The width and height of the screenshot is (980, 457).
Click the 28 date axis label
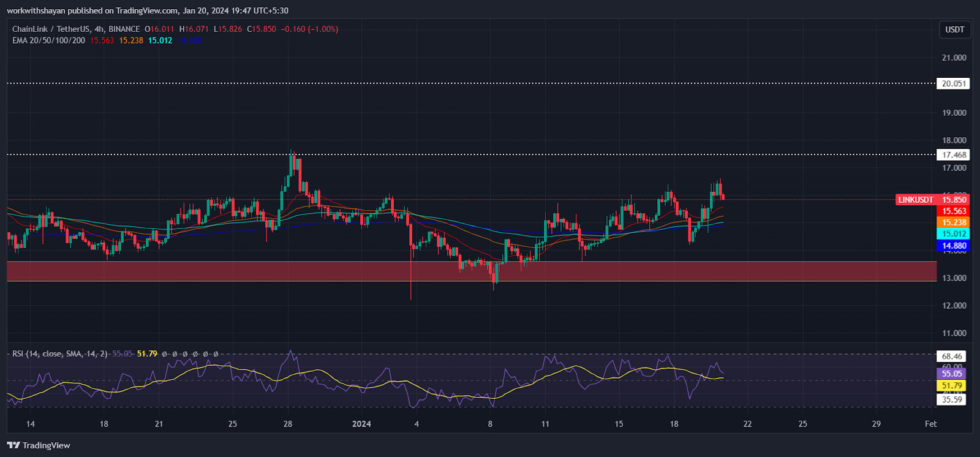288,424
